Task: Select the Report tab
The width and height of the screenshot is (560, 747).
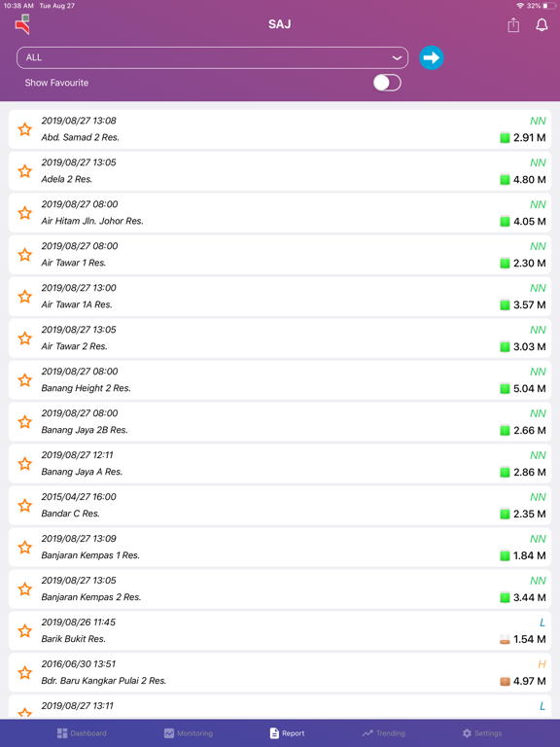Action: (287, 733)
